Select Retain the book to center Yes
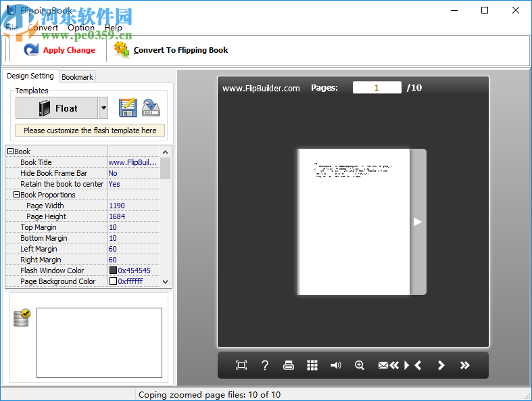Viewport: 532px width, 401px height. click(x=133, y=184)
